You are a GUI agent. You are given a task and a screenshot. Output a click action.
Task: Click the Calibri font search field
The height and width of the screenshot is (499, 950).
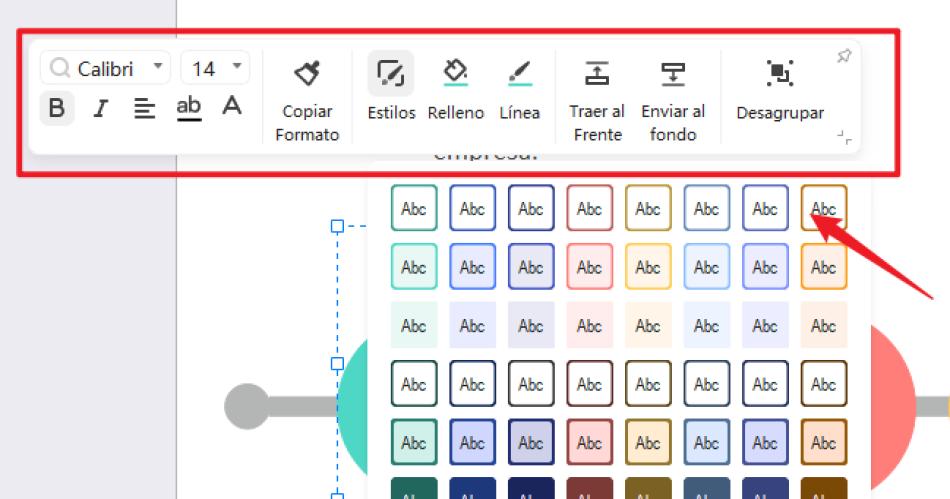click(105, 68)
